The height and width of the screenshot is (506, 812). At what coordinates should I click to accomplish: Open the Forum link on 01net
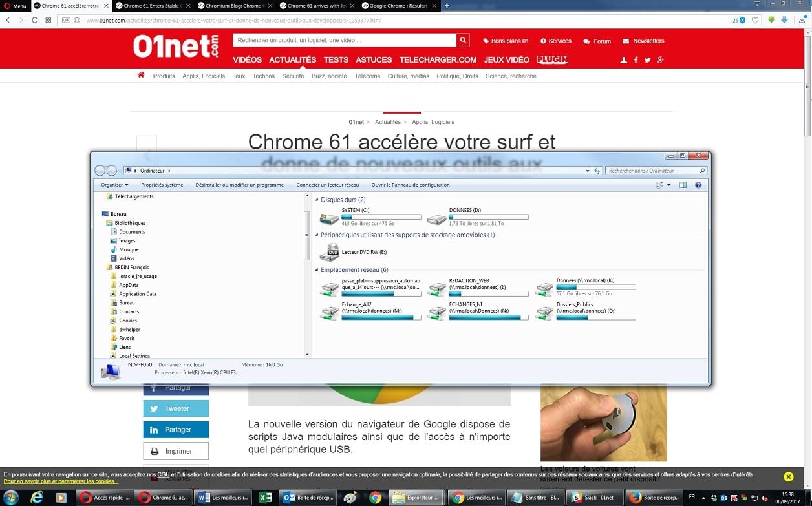point(597,41)
